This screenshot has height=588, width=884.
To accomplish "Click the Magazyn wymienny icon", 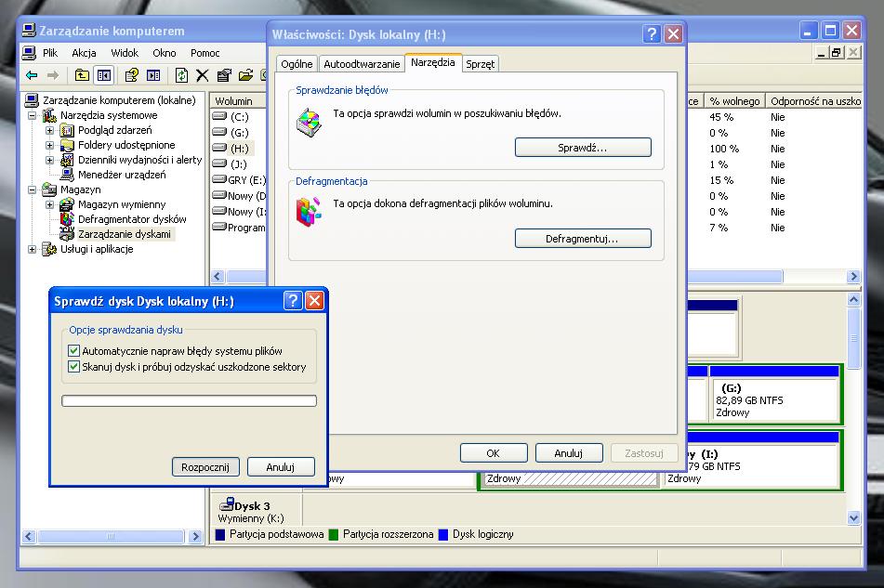I will (67, 203).
